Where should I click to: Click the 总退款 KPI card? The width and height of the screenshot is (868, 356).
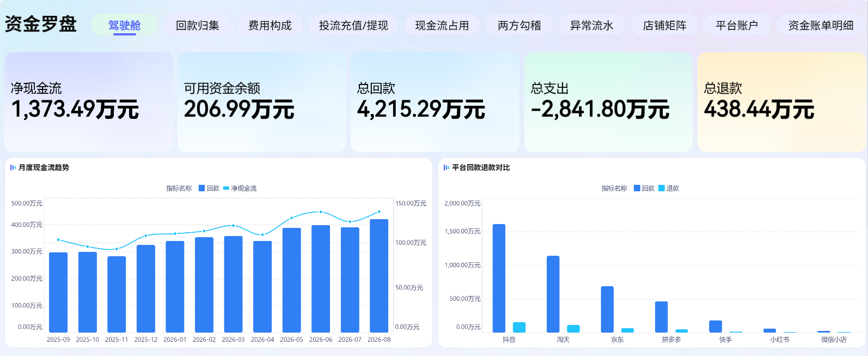click(782, 102)
